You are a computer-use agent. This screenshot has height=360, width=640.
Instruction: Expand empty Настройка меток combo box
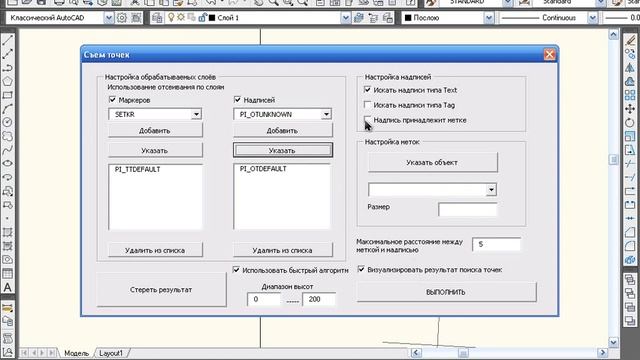(x=491, y=190)
